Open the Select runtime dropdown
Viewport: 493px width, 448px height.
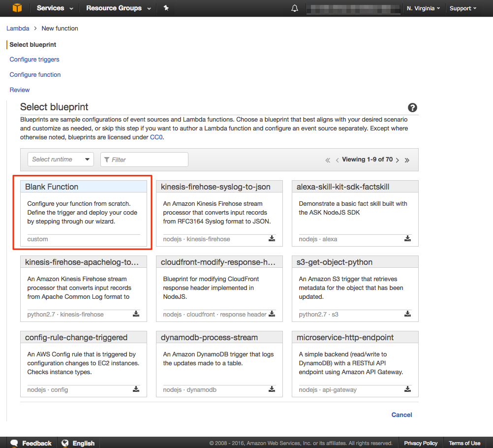tap(60, 159)
